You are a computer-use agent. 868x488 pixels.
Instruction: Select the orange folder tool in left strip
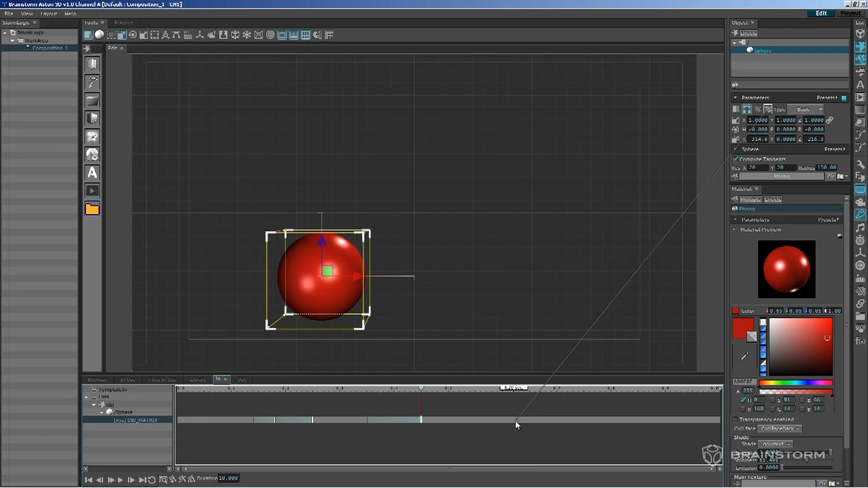pyautogui.click(x=92, y=209)
